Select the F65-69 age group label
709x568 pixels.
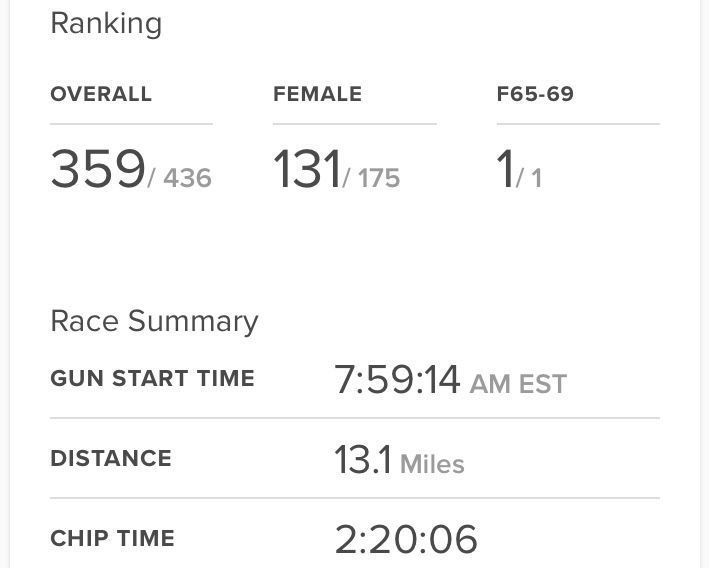click(535, 95)
